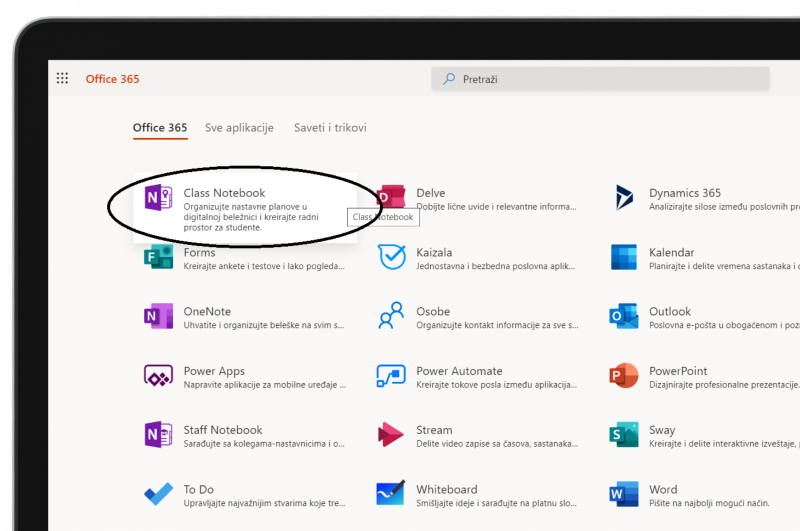800x531 pixels.
Task: Click the Forms title link
Action: 199,252
